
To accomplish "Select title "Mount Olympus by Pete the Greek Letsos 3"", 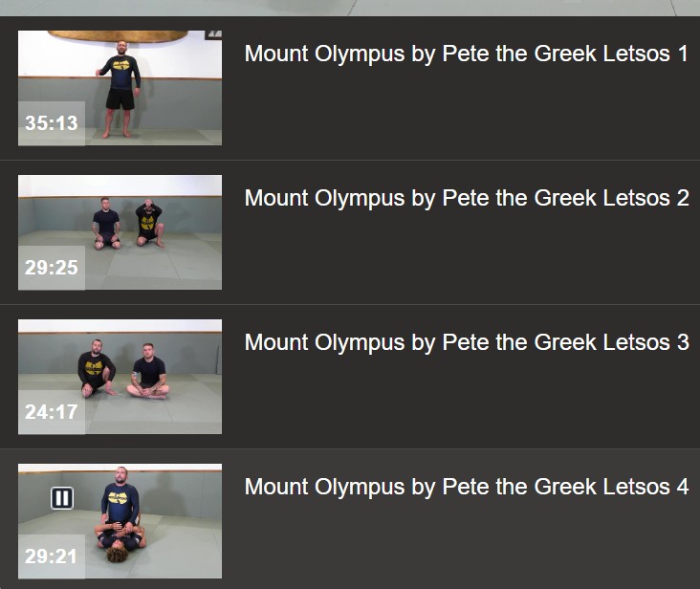I will click(466, 342).
